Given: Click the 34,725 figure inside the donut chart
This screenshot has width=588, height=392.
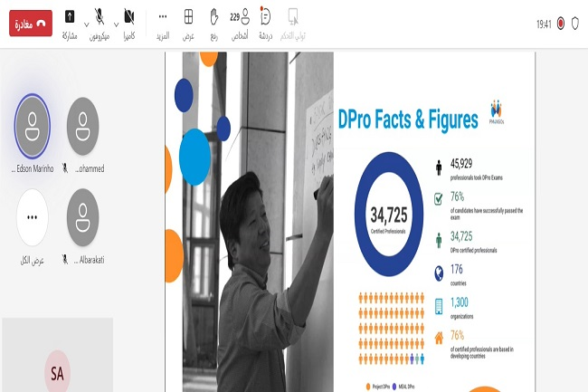Looking at the screenshot, I should point(389,215).
